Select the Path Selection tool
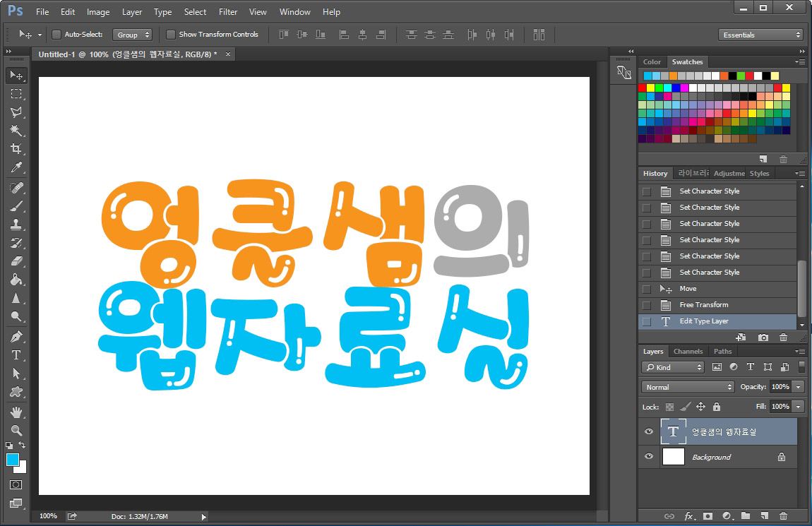 (16, 373)
